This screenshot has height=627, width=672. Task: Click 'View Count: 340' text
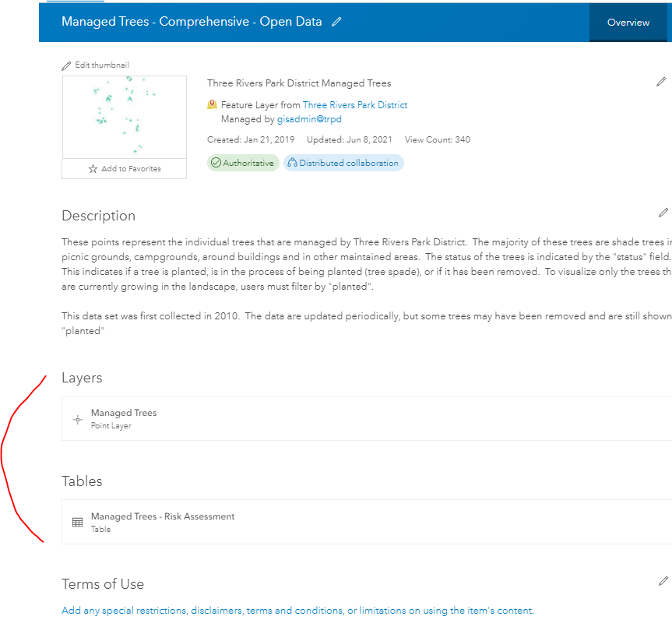tap(437, 139)
